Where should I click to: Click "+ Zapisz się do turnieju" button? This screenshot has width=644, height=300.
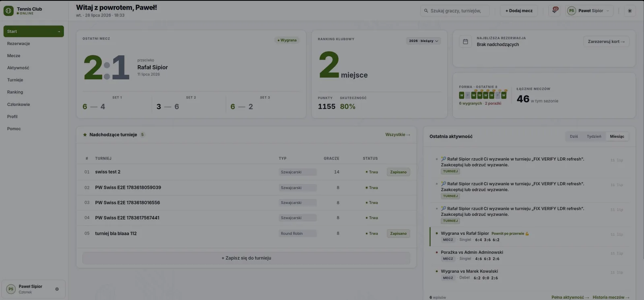coord(246,258)
